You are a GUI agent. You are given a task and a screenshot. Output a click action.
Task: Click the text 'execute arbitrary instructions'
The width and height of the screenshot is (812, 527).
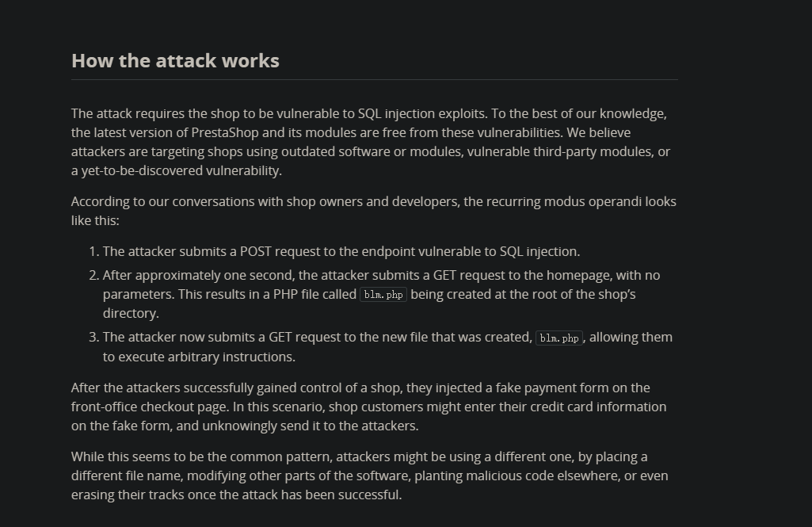[206, 357]
